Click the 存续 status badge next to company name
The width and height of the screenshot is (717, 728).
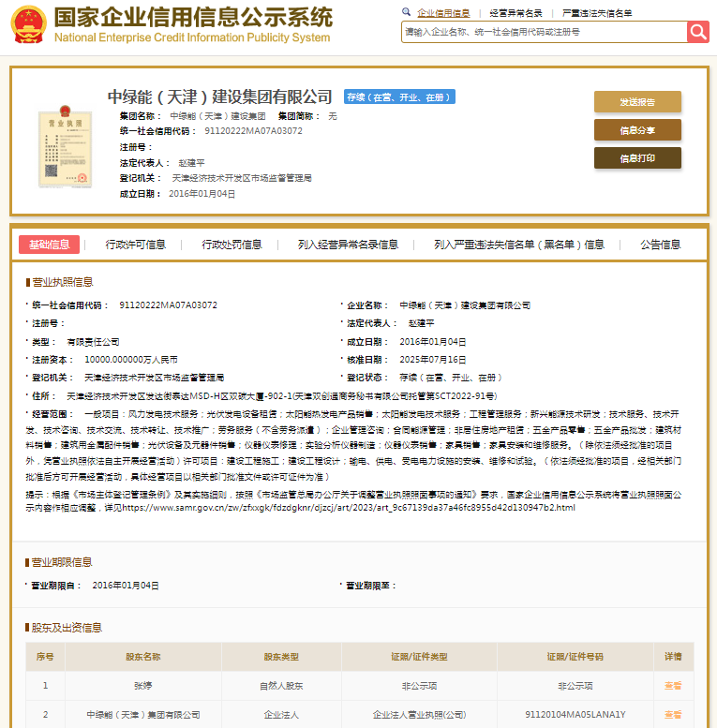point(399,97)
